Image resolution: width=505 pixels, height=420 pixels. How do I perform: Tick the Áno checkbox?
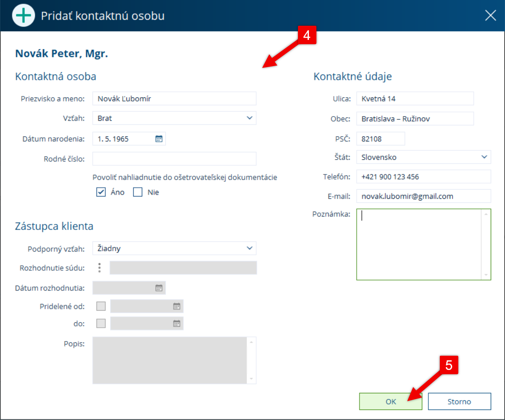click(x=101, y=192)
